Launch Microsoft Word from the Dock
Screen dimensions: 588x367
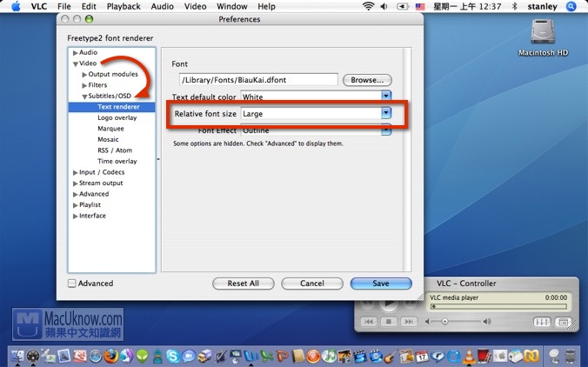click(x=251, y=356)
